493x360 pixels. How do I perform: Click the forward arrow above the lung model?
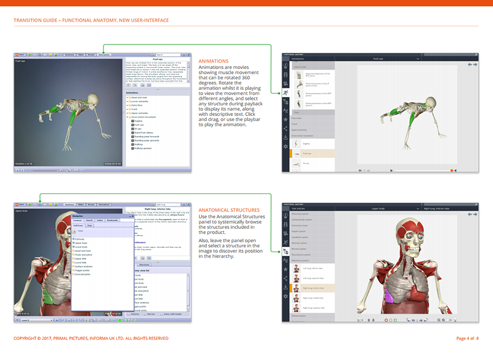475,214
